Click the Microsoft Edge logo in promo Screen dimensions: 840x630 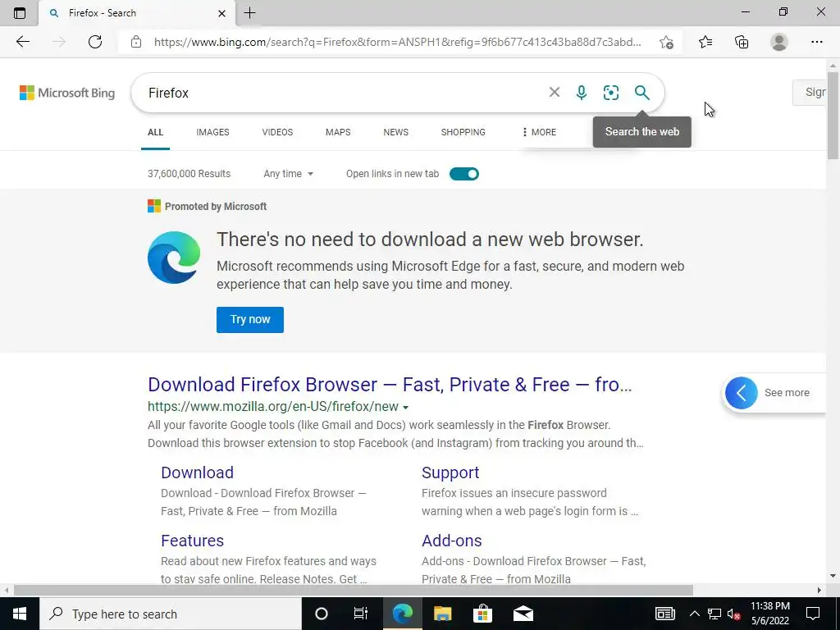click(174, 257)
